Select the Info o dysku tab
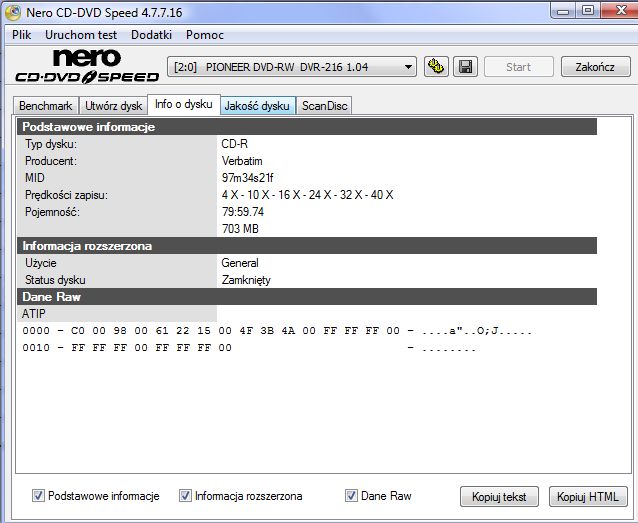Image resolution: width=638 pixels, height=523 pixels. pos(184,104)
